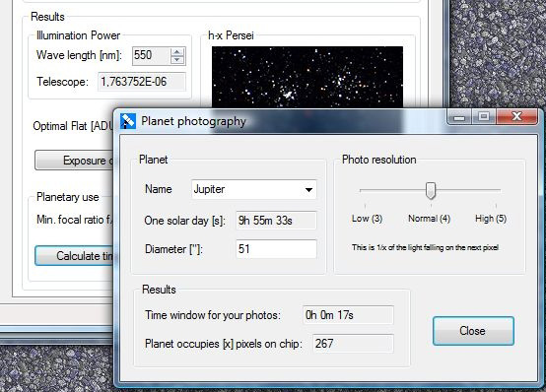Click the Planet photography window title icon
This screenshot has width=546, height=392.
point(128,121)
